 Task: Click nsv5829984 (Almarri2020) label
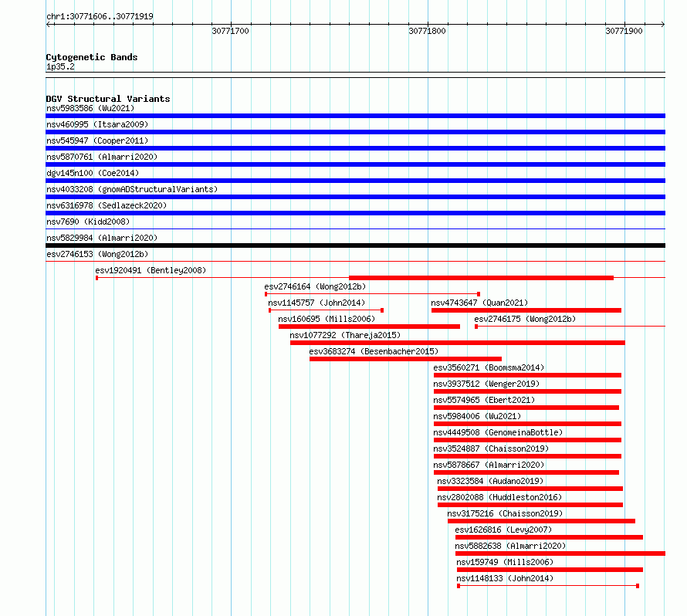[102, 238]
